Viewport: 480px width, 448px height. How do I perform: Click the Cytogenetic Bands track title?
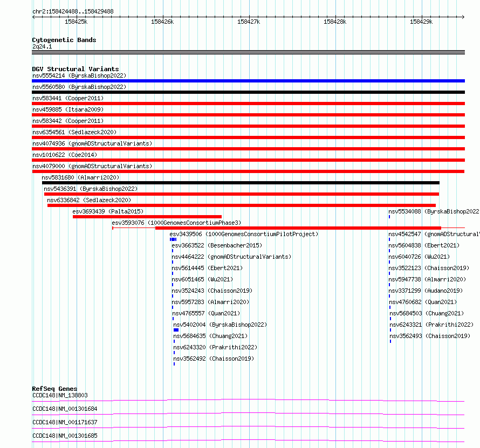click(x=64, y=40)
